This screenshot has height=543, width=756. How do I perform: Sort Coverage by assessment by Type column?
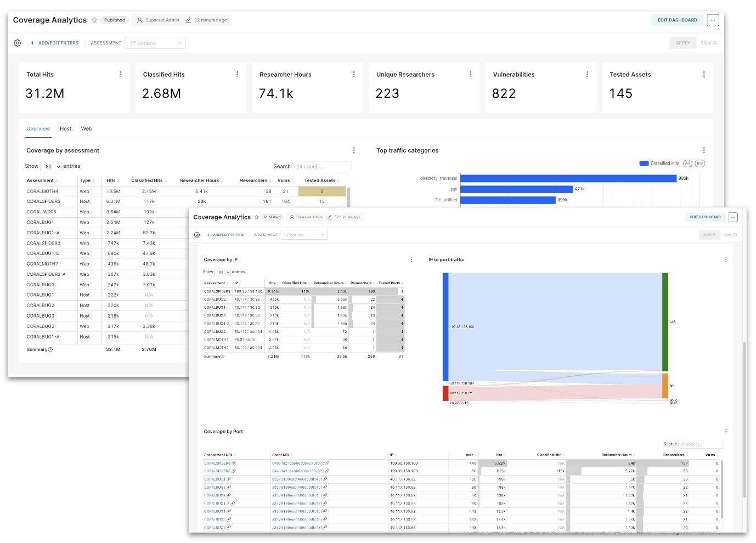(87, 180)
